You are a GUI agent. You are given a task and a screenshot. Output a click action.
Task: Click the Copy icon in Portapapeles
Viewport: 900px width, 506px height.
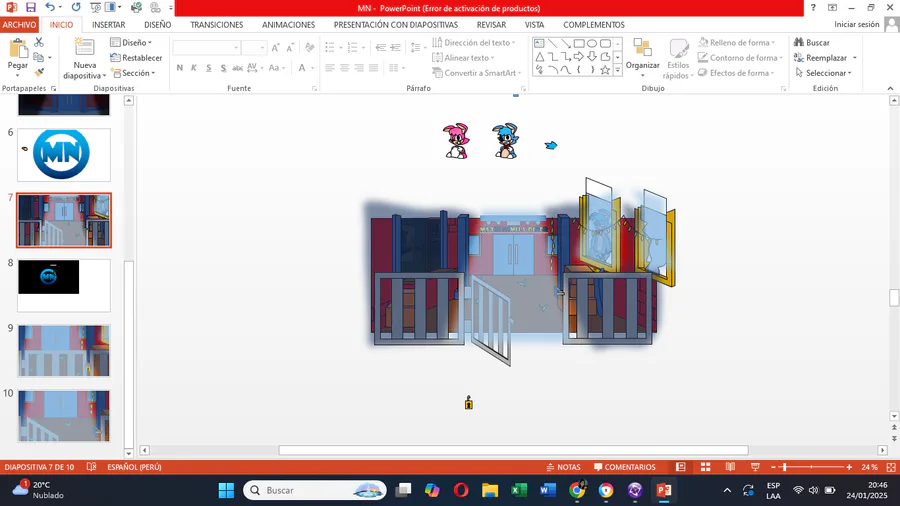(38, 57)
